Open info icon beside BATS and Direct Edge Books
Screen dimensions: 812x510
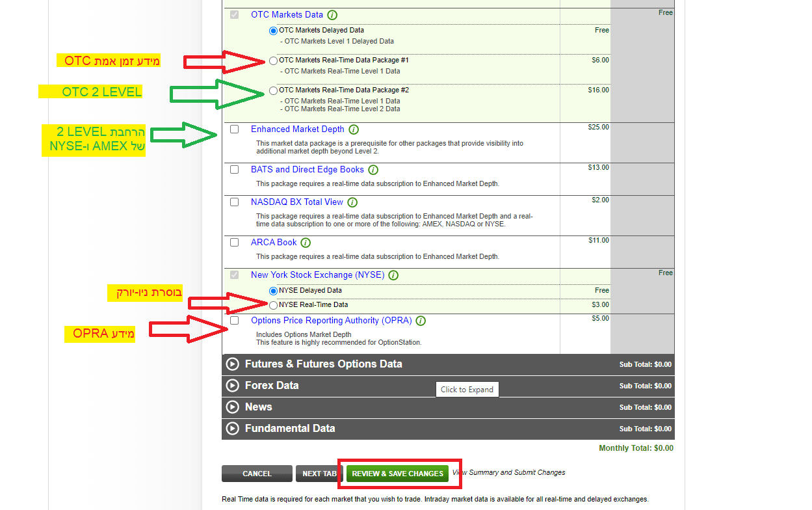click(373, 170)
